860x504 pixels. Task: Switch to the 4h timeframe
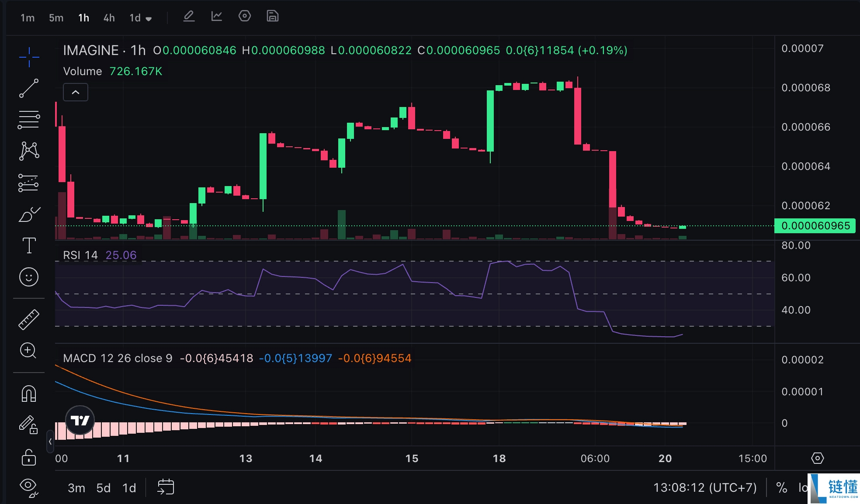pos(109,18)
